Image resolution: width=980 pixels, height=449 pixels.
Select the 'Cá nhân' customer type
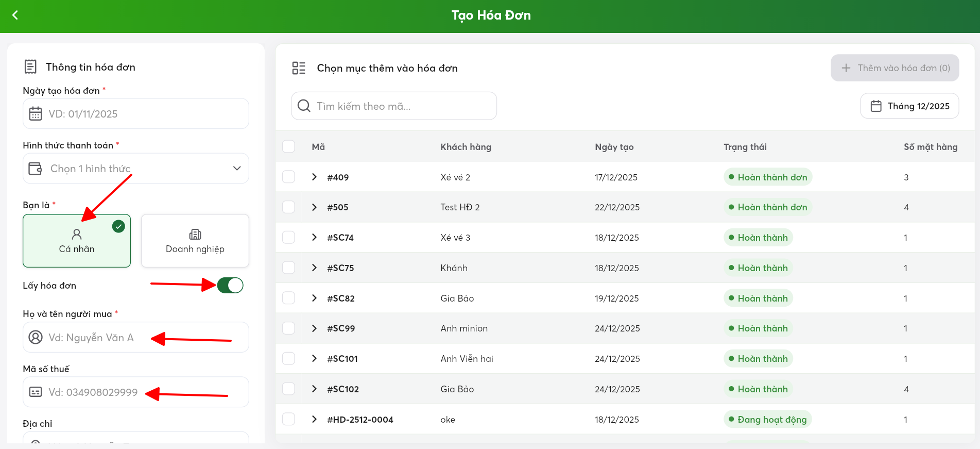[x=77, y=241]
